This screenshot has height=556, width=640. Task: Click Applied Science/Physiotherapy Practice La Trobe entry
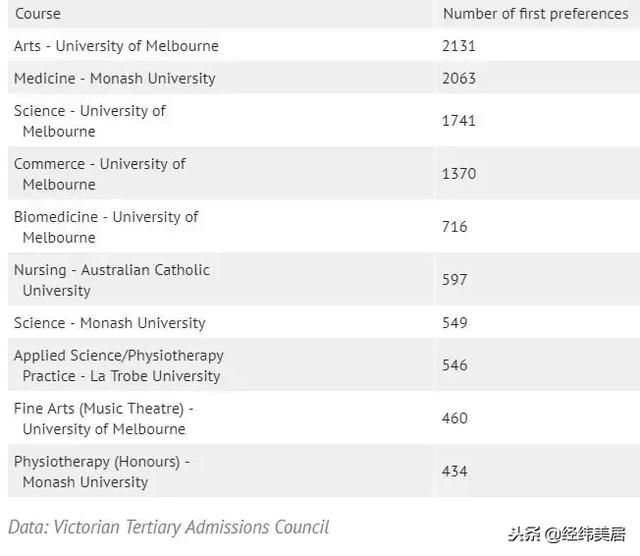point(119,365)
